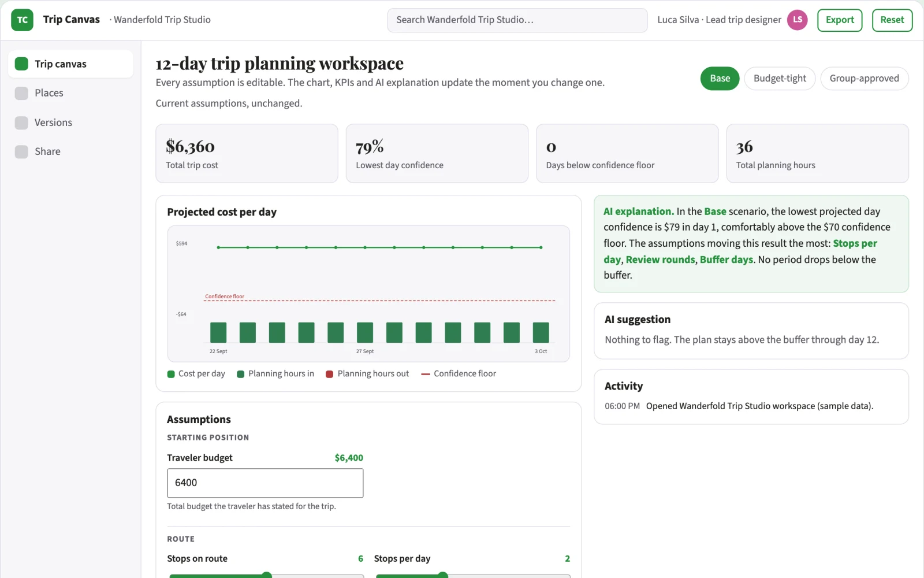
Task: Click the AI suggestion heading
Action: click(x=638, y=320)
